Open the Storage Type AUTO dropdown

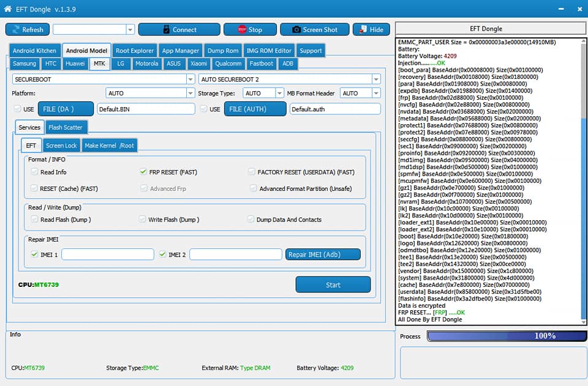click(279, 93)
